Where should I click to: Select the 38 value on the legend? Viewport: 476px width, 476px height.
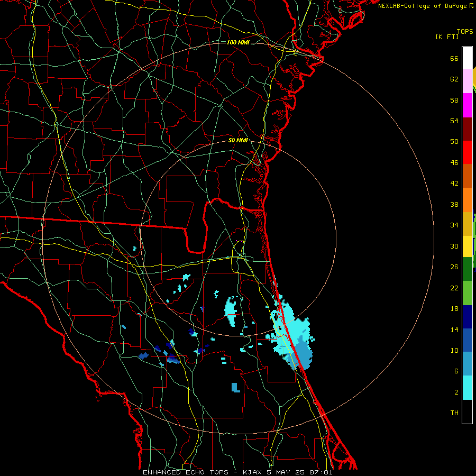454,205
